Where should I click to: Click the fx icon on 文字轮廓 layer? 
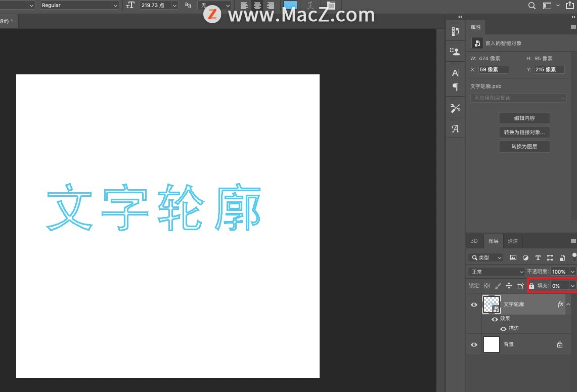560,304
